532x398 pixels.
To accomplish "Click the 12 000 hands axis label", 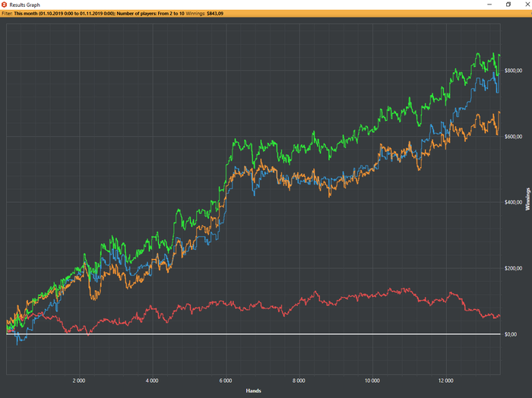I will pyautogui.click(x=445, y=381).
